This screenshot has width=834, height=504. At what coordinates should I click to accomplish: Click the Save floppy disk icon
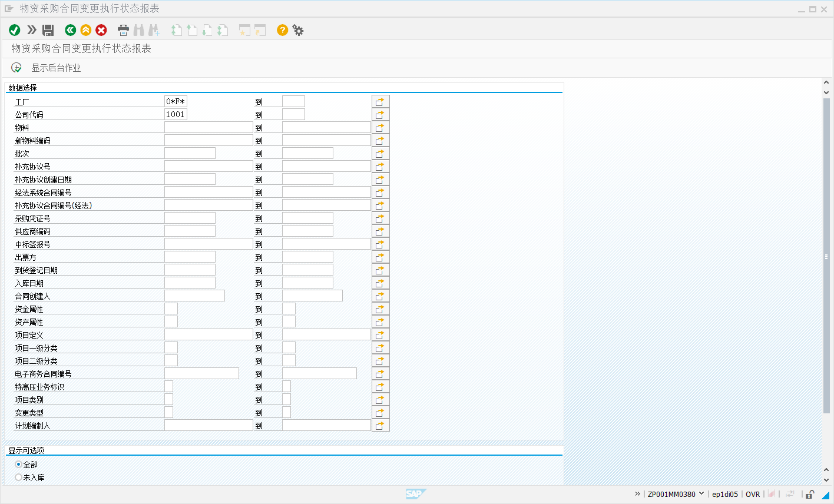48,30
